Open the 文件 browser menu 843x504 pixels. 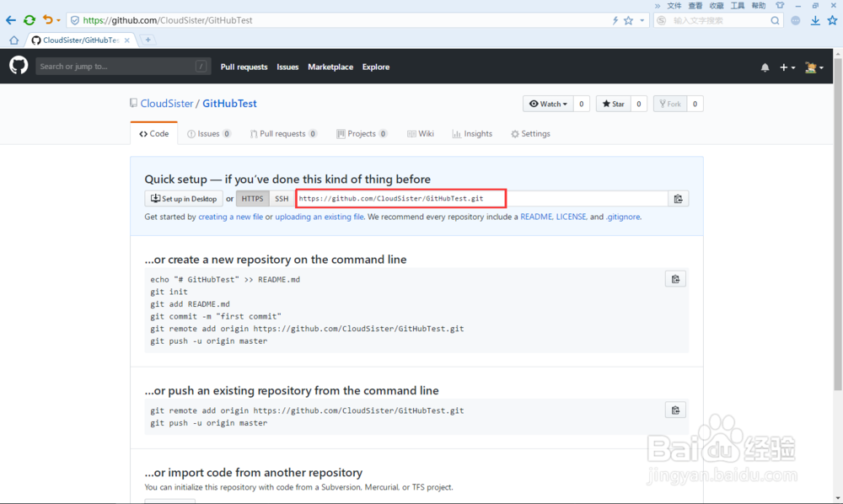point(674,6)
